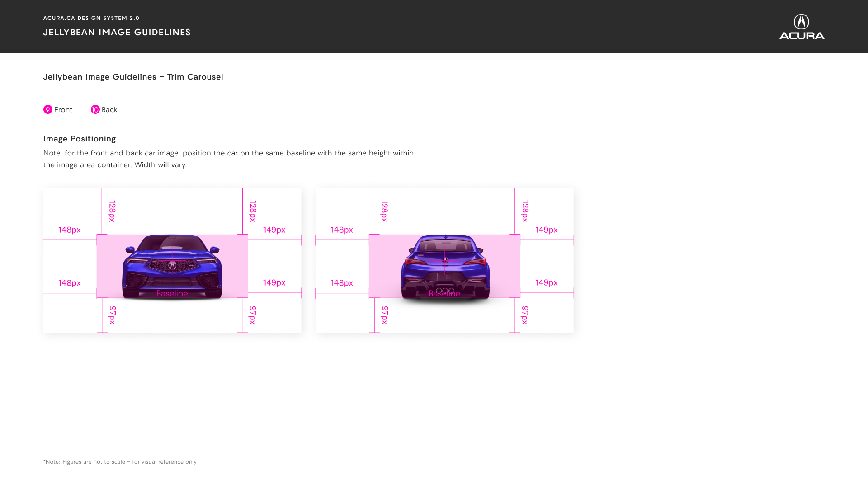Click the paragraph starting 'Note, for the front'
The image size is (868, 488).
229,159
